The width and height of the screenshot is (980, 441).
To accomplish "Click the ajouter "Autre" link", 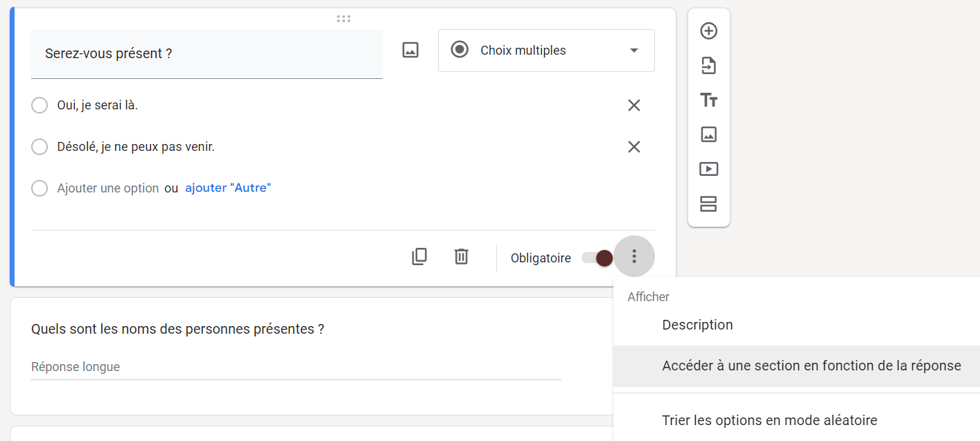I will [228, 188].
